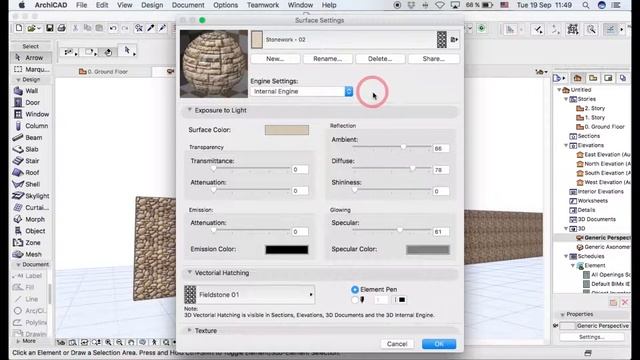Screen dimensions: 640x360
Task: Click the Settings... button in navigator properties
Action: click(592, 337)
